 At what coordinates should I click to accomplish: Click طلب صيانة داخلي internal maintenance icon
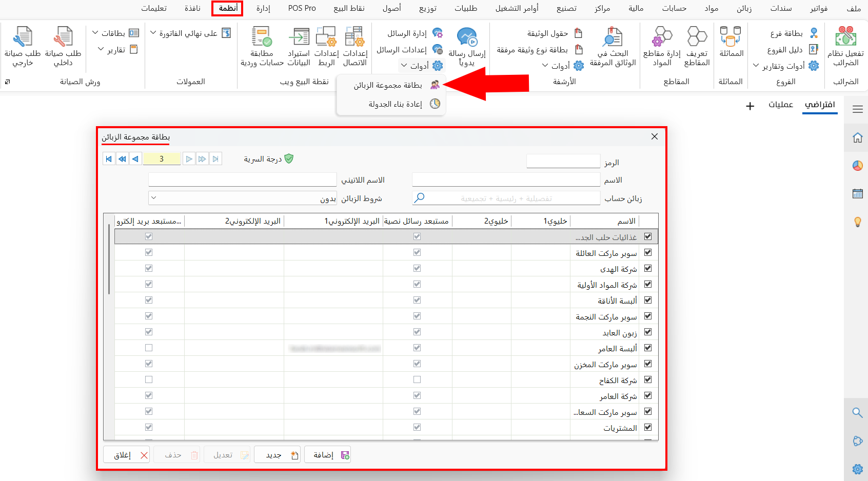coord(63,36)
